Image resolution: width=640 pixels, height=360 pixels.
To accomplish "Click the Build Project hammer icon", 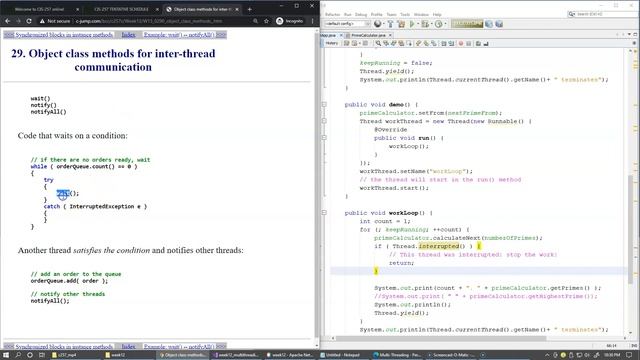I will tap(390, 24).
